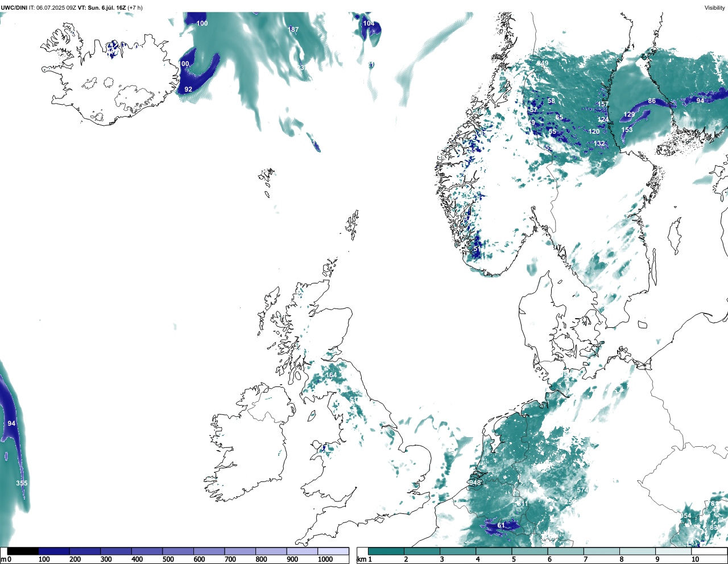The width and height of the screenshot is (728, 564).
Task: Click the dark teal 1–2 km legend swatch
Action: [x=386, y=551]
